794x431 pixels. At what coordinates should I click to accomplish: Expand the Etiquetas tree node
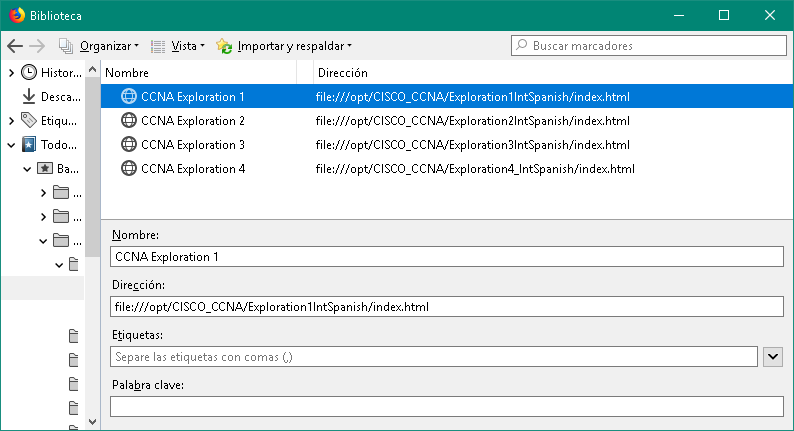pos(11,121)
